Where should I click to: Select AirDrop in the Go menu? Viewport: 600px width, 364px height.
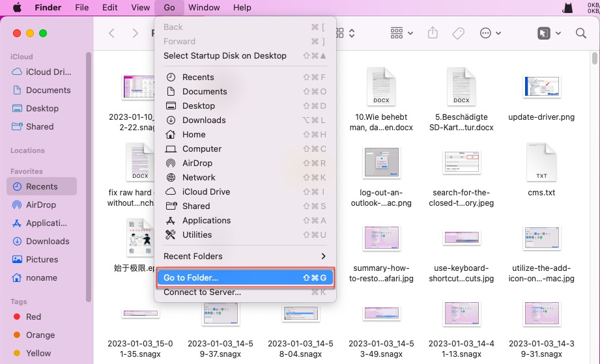(245, 163)
